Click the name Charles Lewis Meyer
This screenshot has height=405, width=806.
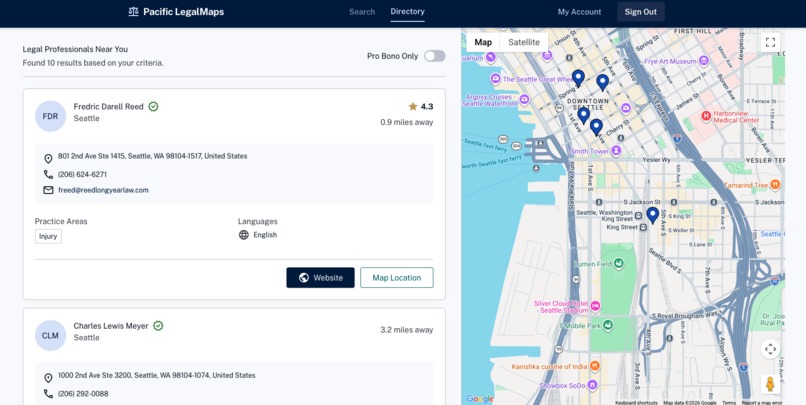coord(111,326)
